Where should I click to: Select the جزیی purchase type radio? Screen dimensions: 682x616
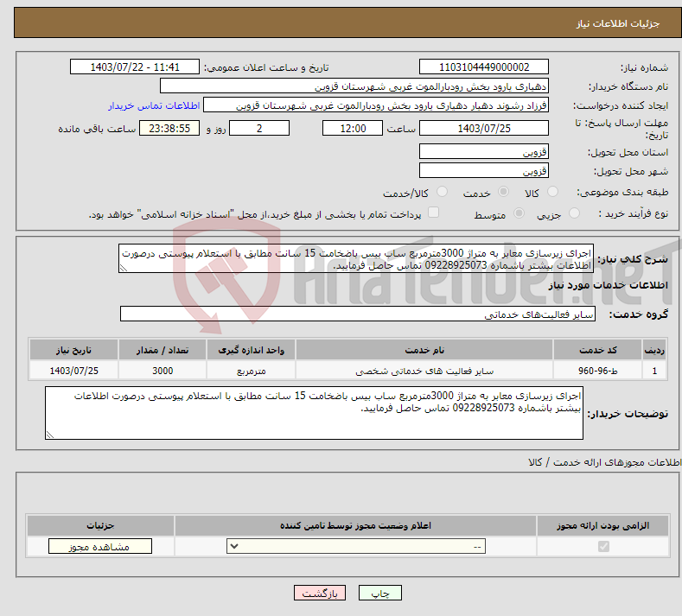coord(574,213)
